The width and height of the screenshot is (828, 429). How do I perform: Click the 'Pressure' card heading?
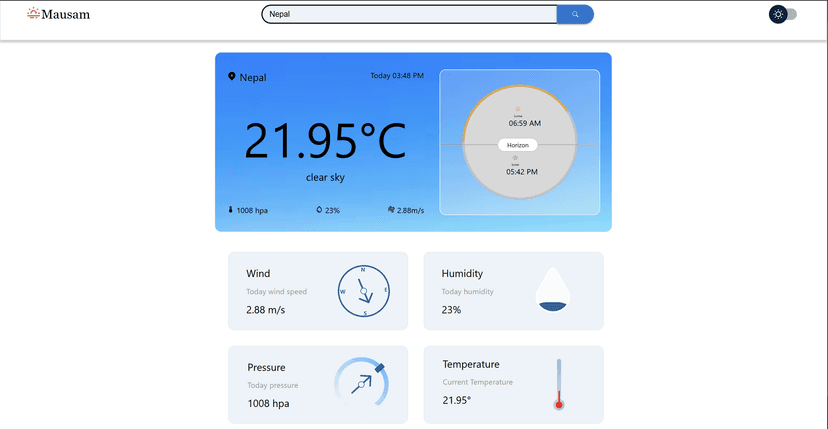[x=266, y=367]
